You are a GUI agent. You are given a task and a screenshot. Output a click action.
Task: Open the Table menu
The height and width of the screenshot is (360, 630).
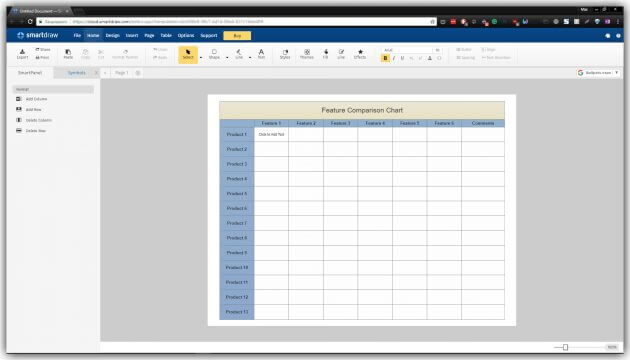pos(166,35)
